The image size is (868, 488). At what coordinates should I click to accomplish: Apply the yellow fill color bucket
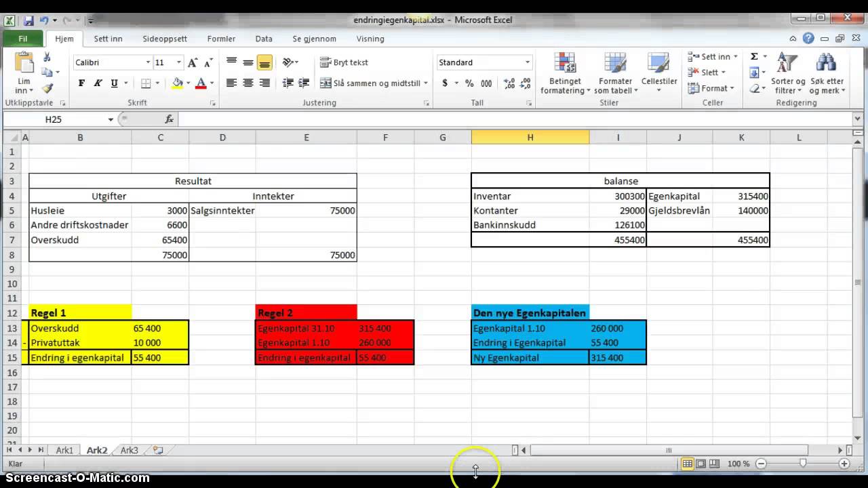(178, 83)
